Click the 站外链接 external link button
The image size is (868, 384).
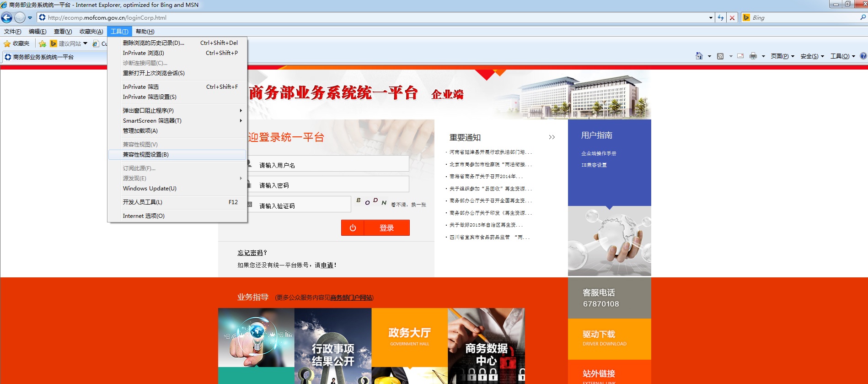[609, 373]
